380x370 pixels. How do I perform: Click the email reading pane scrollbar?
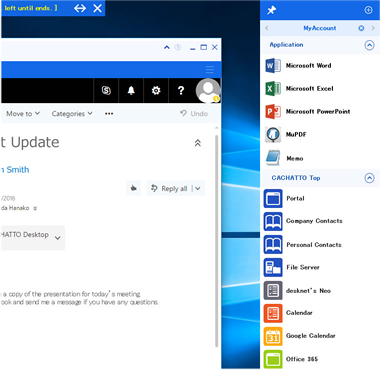point(217,240)
